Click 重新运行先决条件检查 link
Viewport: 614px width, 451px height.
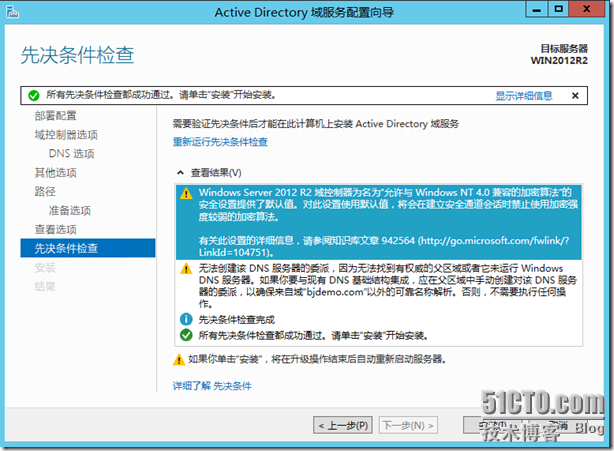pos(220,142)
